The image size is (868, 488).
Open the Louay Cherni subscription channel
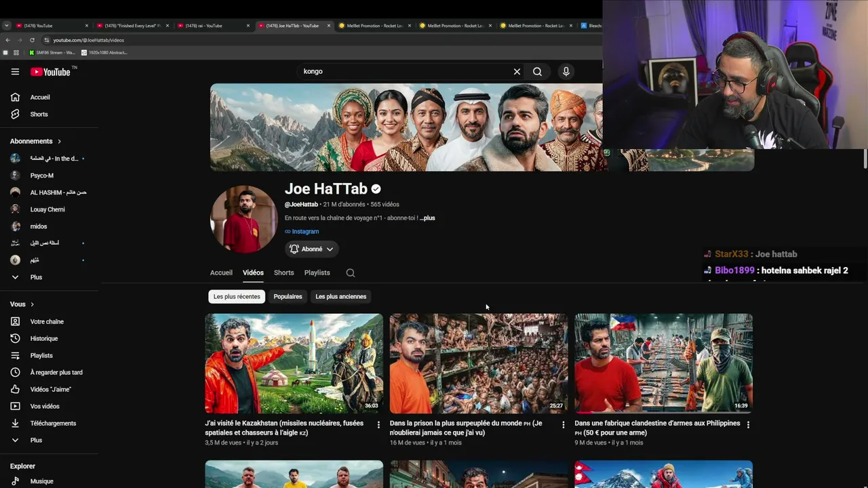(49, 209)
